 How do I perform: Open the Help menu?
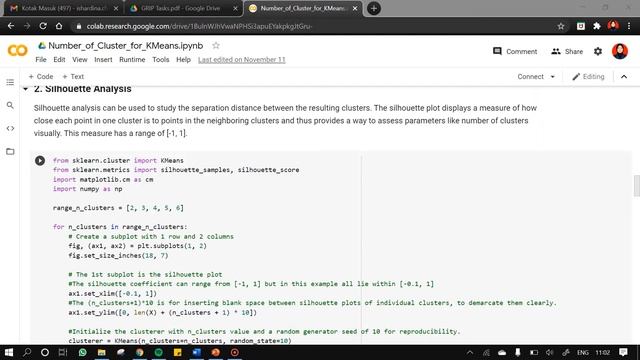click(x=183, y=60)
